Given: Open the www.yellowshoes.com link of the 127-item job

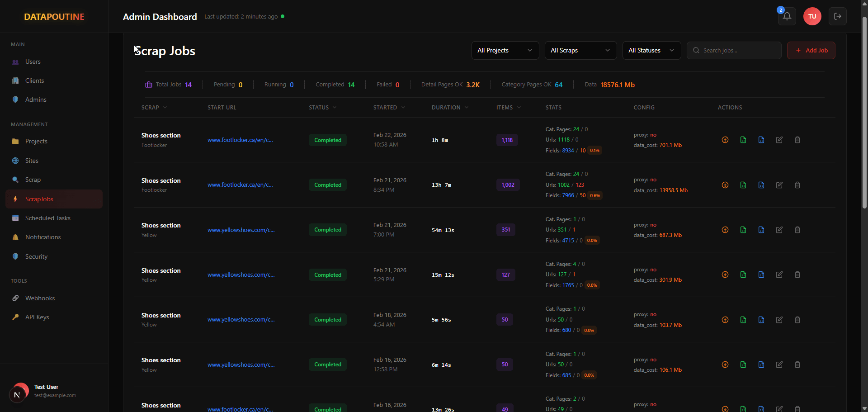Looking at the screenshot, I should 241,275.
